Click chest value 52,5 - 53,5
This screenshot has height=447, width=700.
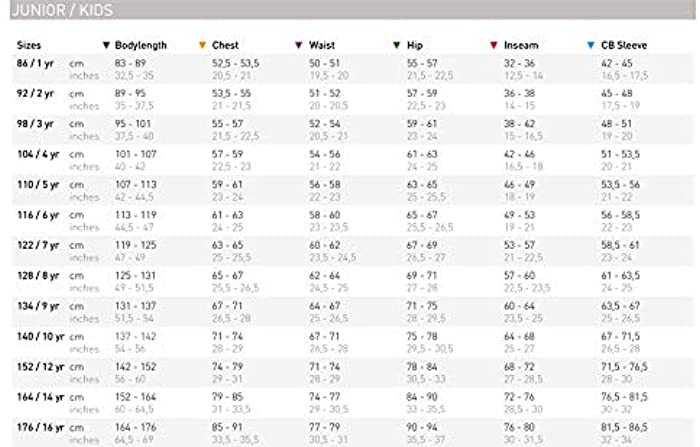(236, 63)
